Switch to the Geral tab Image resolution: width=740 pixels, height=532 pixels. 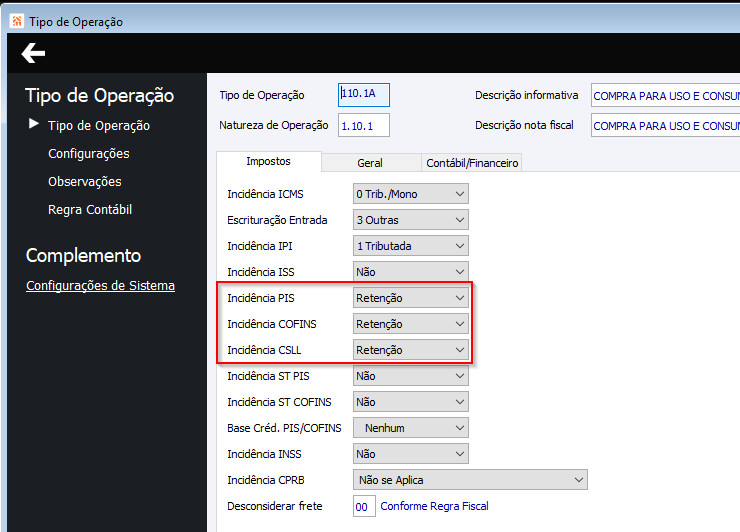tap(369, 163)
